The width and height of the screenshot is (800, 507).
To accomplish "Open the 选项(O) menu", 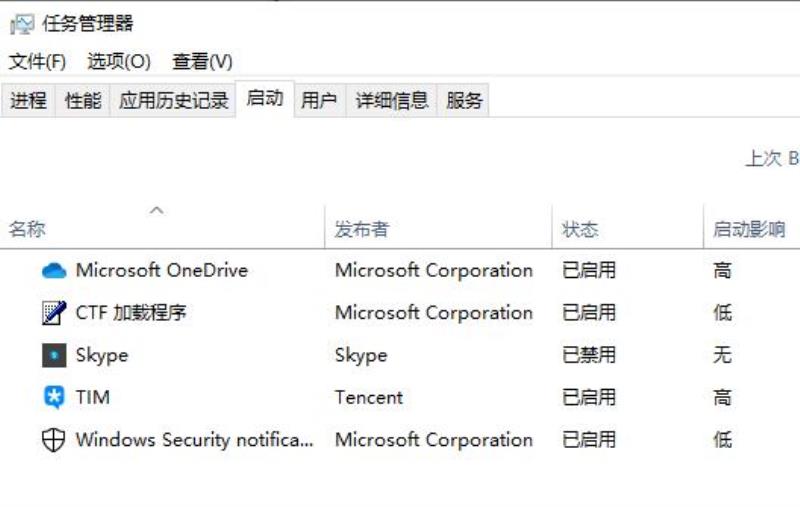I will coord(119,62).
